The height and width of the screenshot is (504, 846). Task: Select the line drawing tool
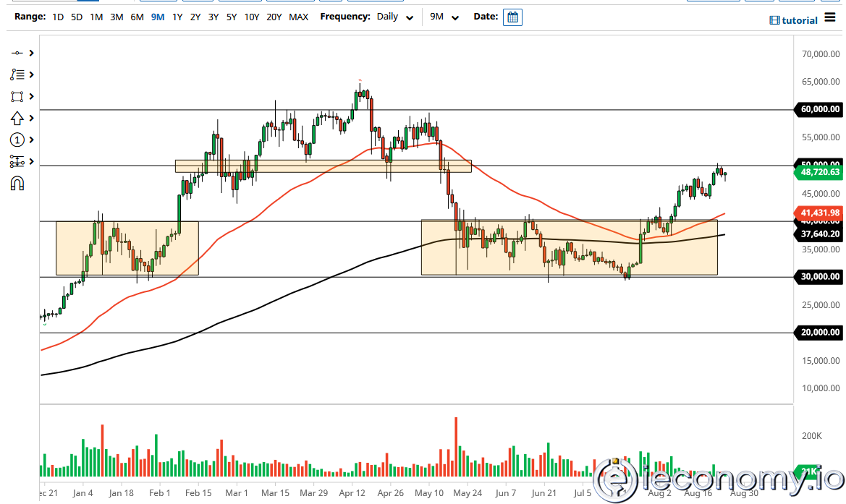[17, 53]
